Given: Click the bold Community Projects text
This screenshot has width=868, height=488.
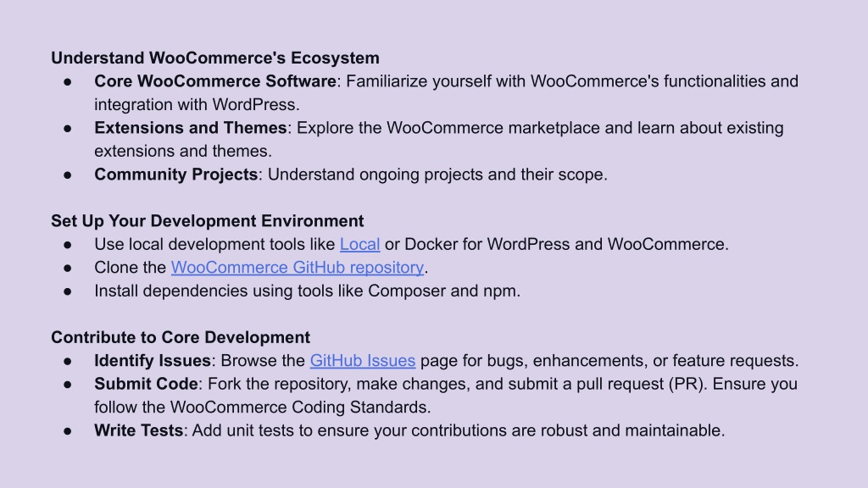Looking at the screenshot, I should 176,175.
